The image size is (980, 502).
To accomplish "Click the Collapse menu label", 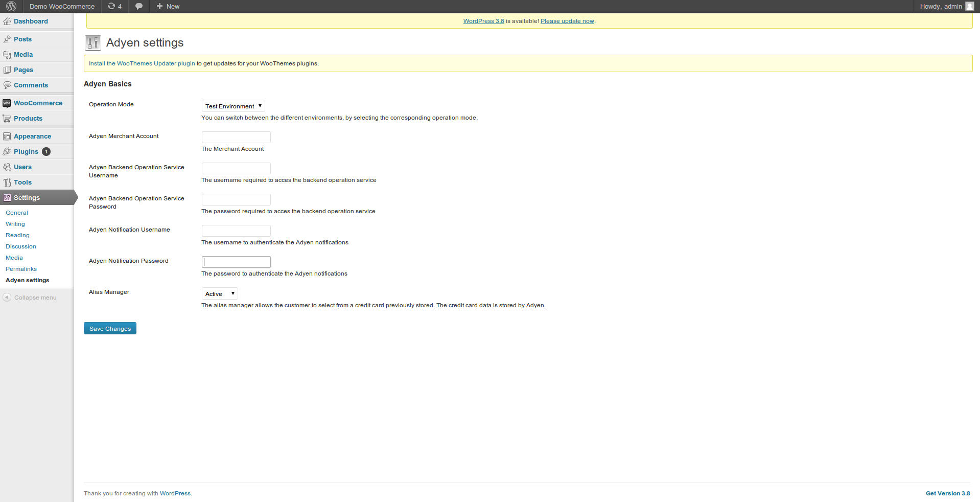I will [x=35, y=298].
